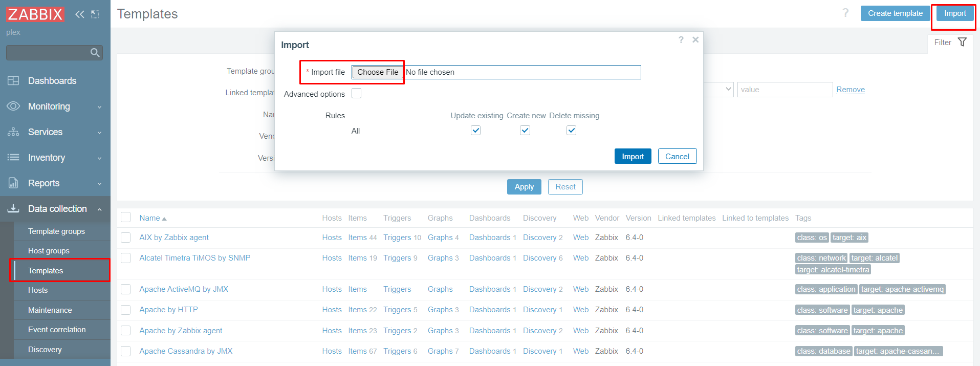Viewport: 980px width, 366px height.
Task: Click the help question mark in Import dialog
Action: tap(681, 40)
